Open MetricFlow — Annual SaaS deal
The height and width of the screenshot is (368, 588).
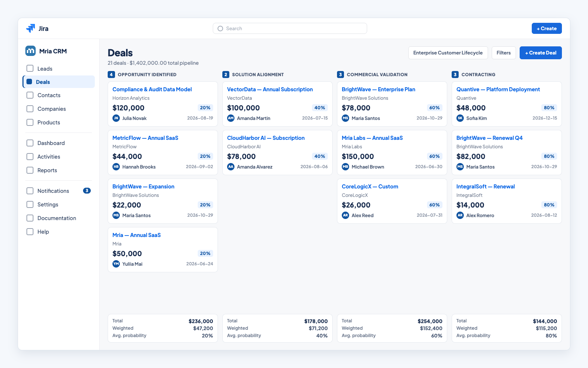click(145, 138)
